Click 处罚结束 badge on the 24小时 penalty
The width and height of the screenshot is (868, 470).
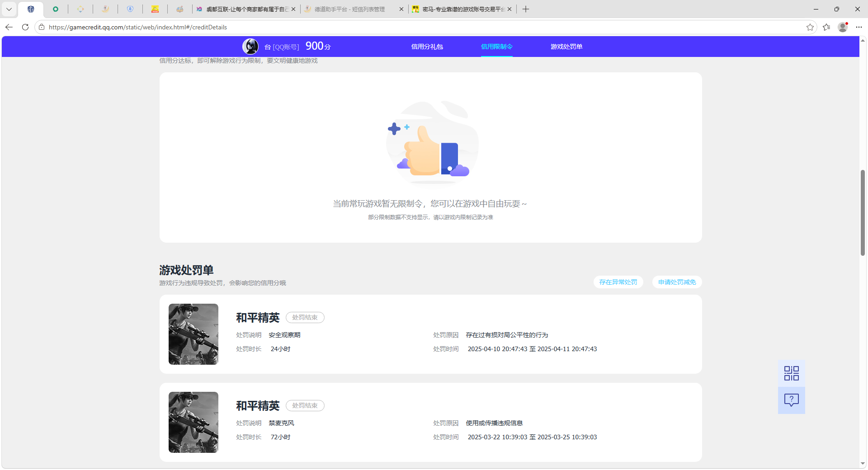click(x=305, y=317)
